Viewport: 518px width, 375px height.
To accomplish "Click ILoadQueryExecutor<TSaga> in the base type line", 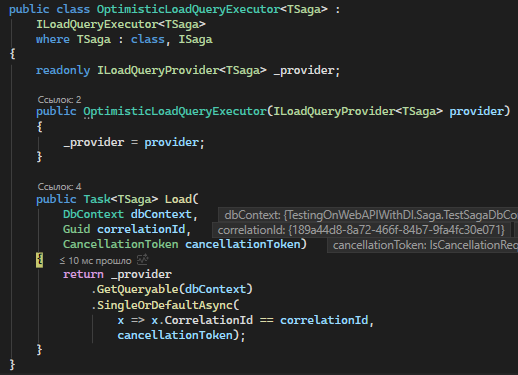I will click(121, 24).
